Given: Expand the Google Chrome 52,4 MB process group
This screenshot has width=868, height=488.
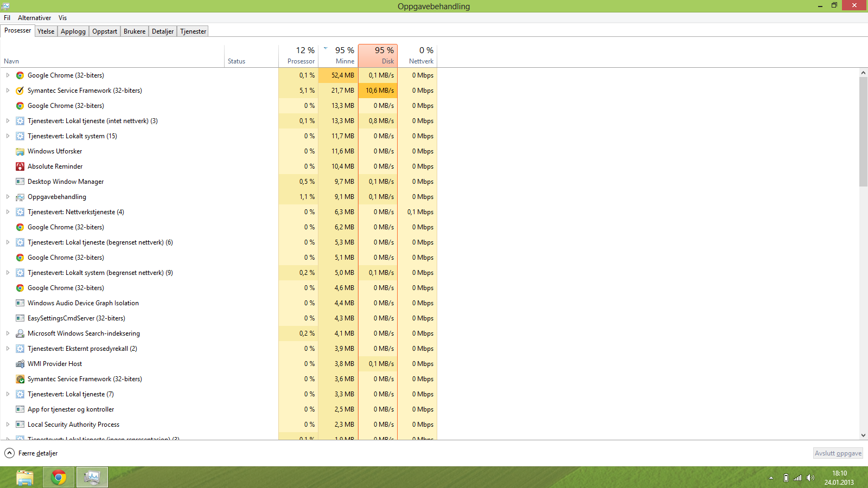Looking at the screenshot, I should click(8, 75).
